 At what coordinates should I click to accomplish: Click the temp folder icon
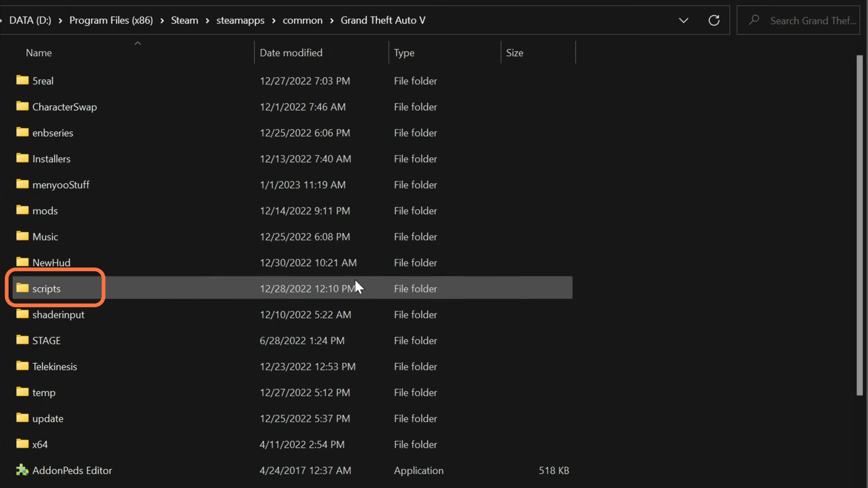click(x=22, y=392)
